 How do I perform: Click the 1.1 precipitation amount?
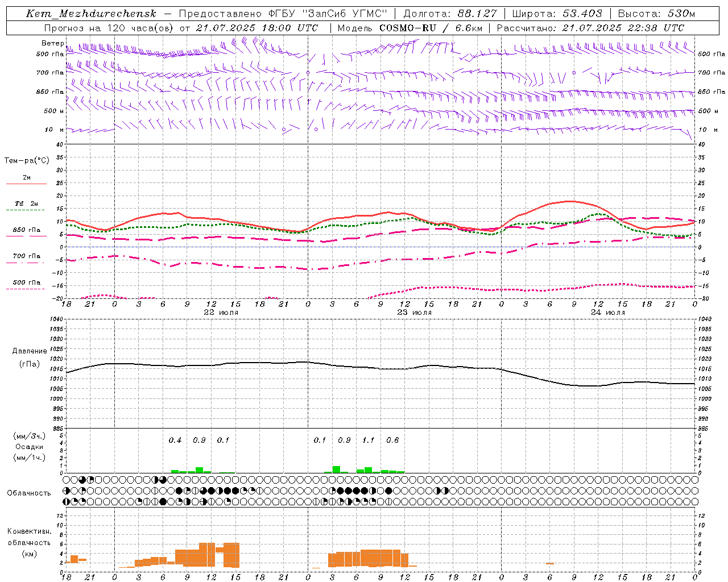point(369,440)
